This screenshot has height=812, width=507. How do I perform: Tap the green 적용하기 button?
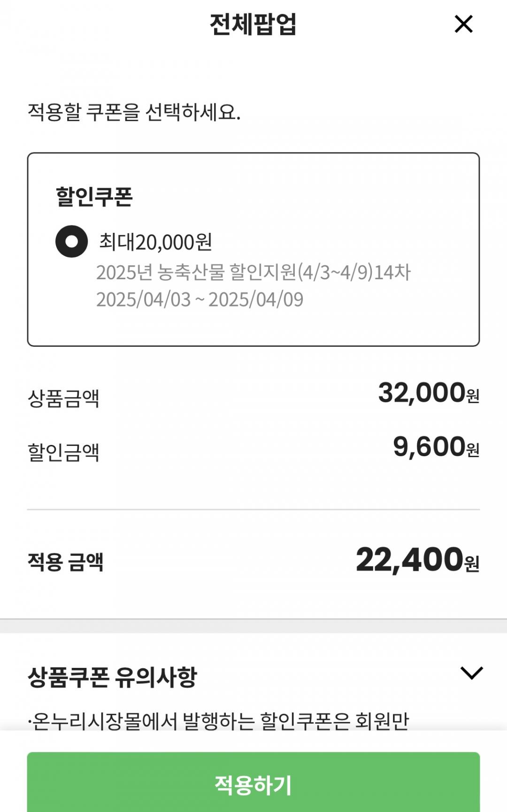pyautogui.click(x=253, y=784)
